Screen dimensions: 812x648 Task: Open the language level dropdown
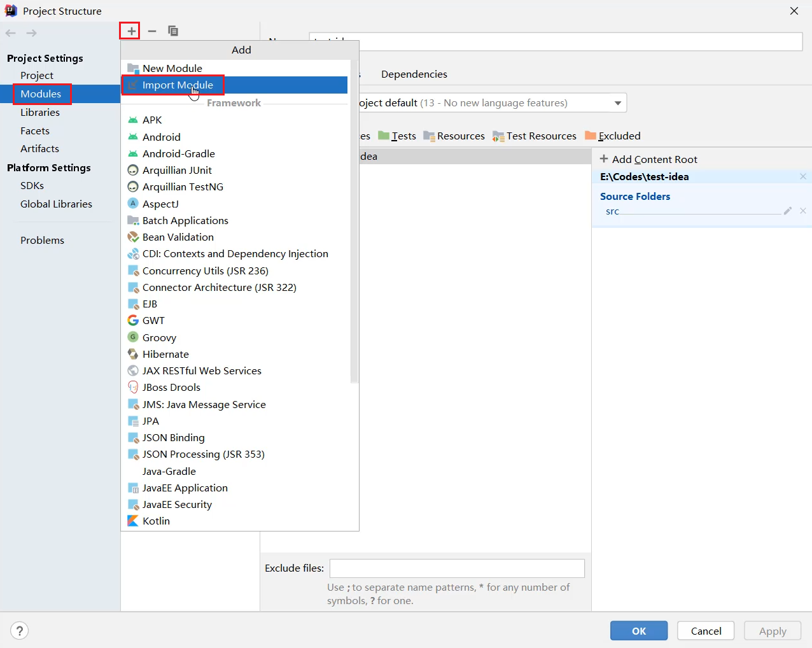tap(617, 102)
